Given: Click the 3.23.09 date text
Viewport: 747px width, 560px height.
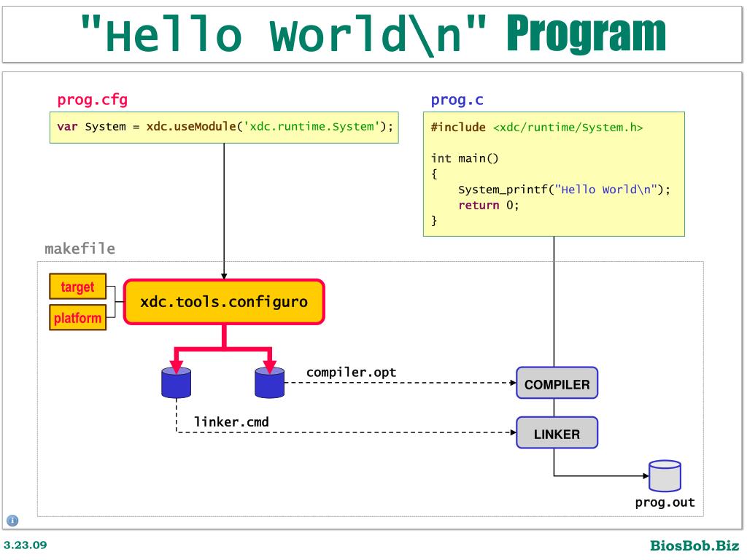Looking at the screenshot, I should click(x=26, y=545).
